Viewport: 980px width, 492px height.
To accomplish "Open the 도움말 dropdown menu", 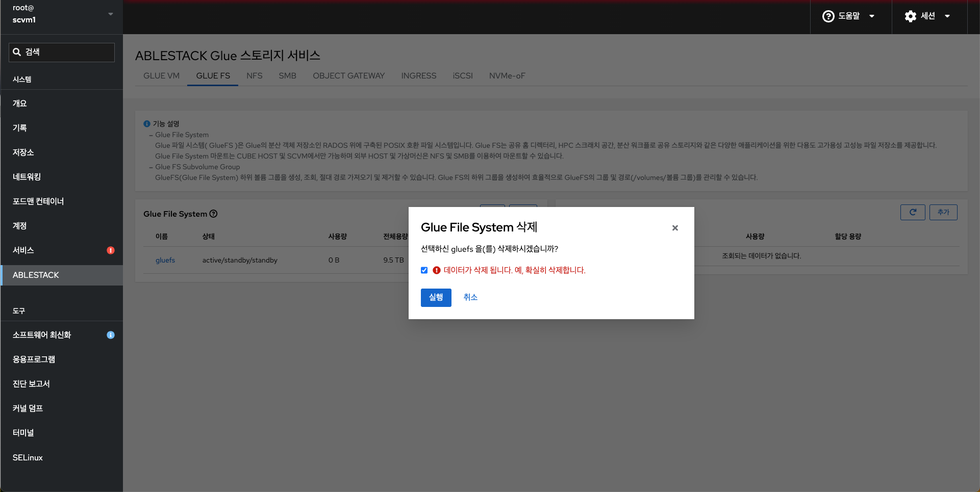I will click(x=849, y=16).
